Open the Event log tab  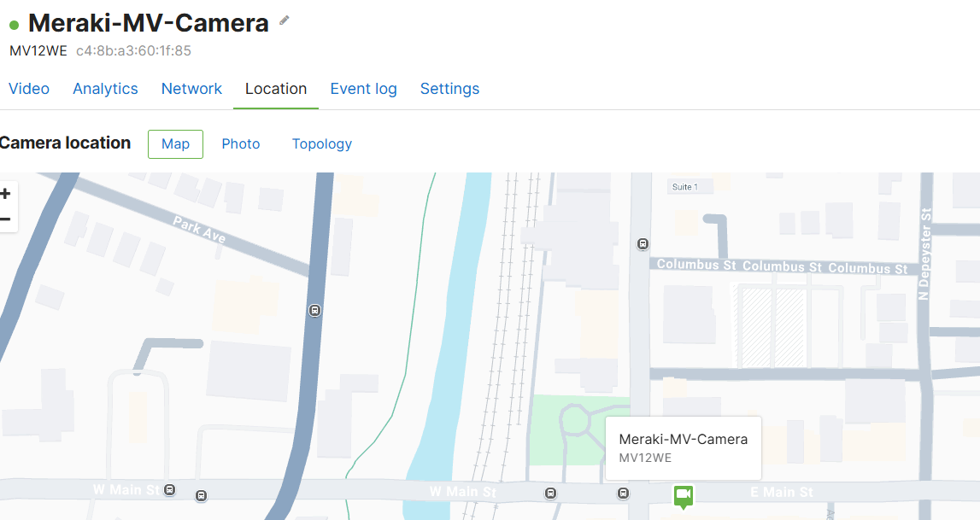tap(364, 89)
